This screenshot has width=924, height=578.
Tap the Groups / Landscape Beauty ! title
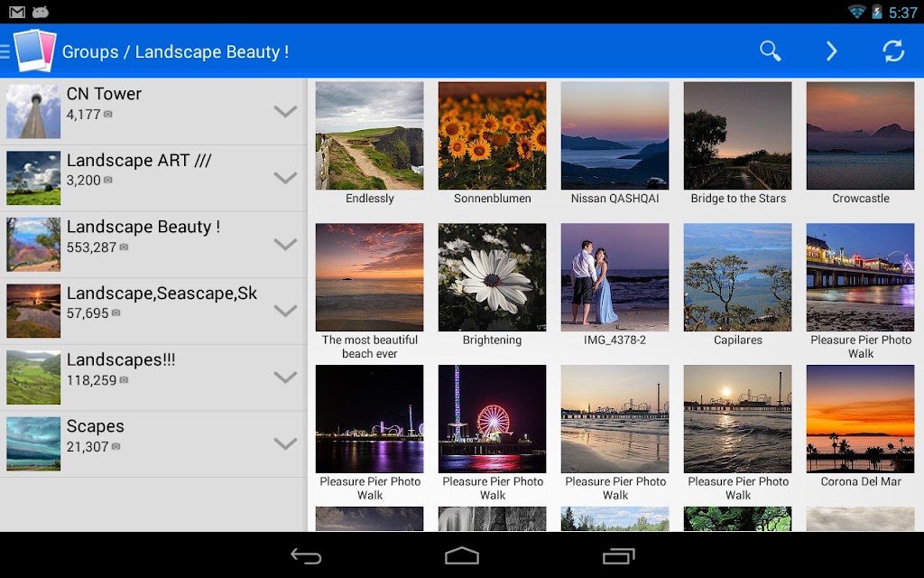(x=175, y=51)
